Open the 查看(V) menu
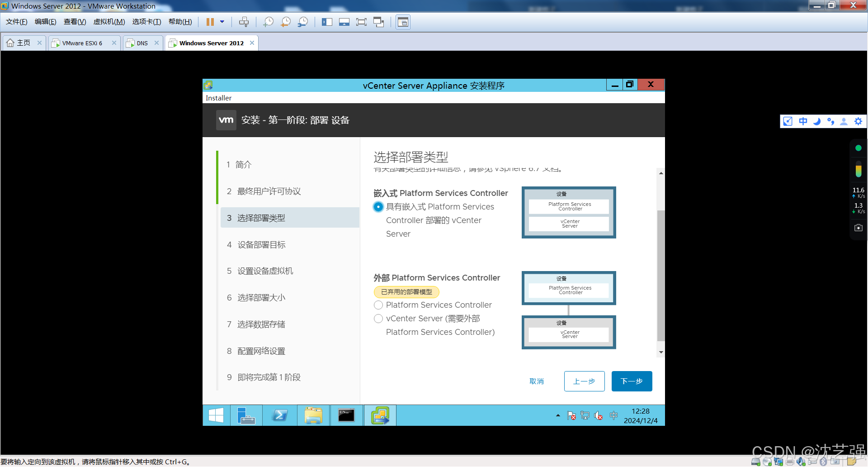868x467 pixels. pos(75,22)
